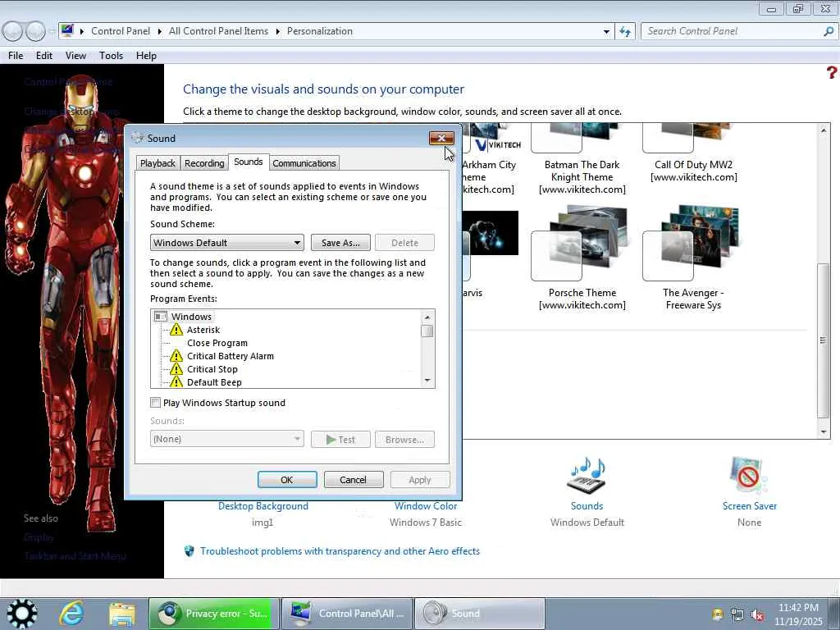840x630 pixels.
Task: Click the Save As button
Action: click(340, 243)
